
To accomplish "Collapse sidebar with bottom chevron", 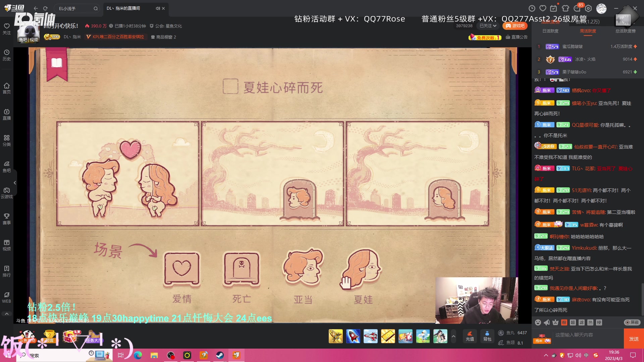I will (x=7, y=314).
